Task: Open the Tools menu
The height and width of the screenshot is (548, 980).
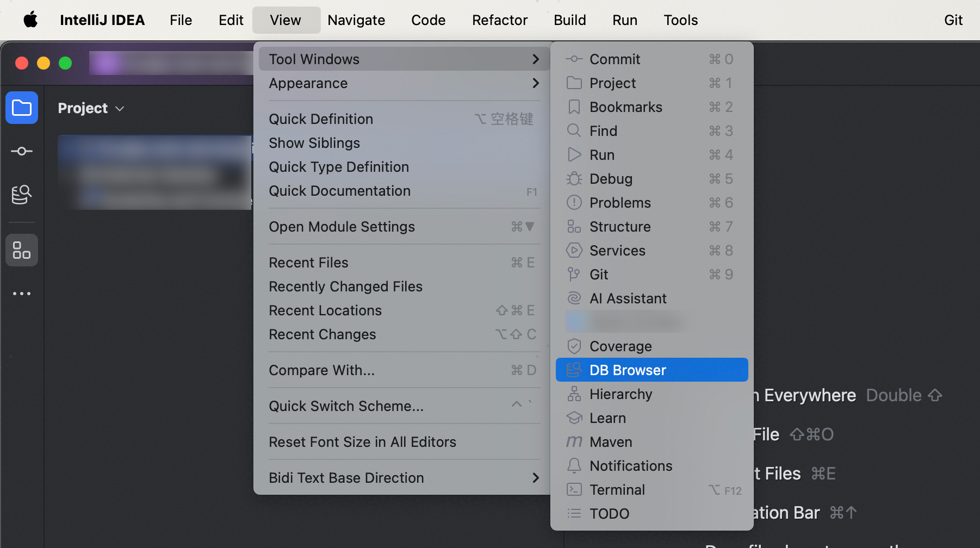Action: [680, 20]
